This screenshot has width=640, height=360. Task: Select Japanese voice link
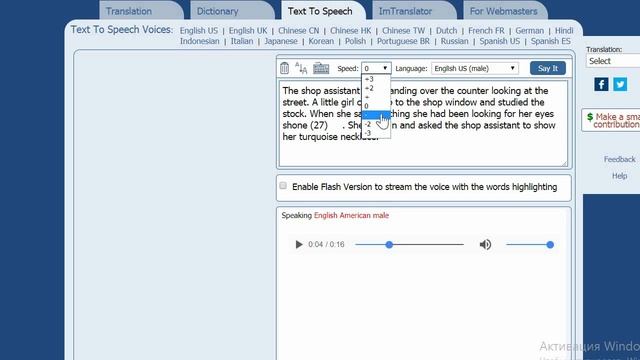coord(281,41)
